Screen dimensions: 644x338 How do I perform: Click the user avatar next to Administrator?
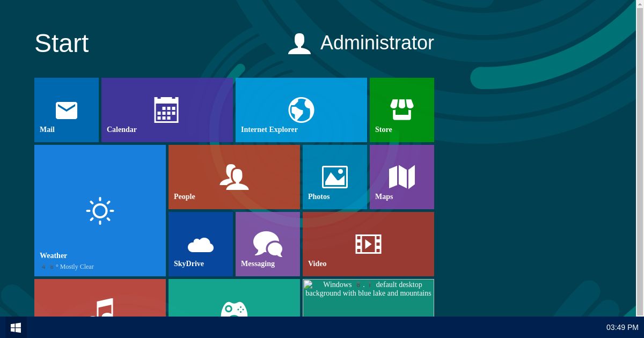[x=299, y=43]
